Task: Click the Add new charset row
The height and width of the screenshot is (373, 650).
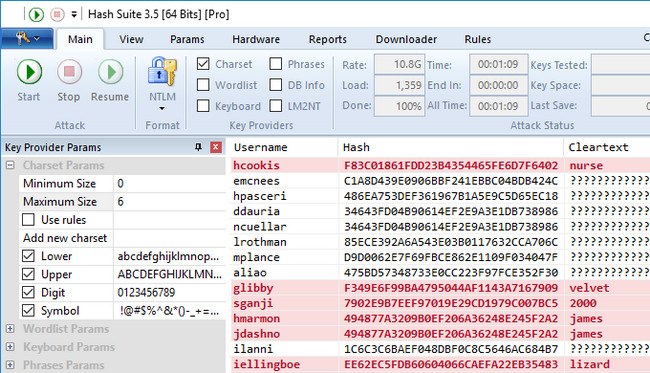Action: (122, 238)
